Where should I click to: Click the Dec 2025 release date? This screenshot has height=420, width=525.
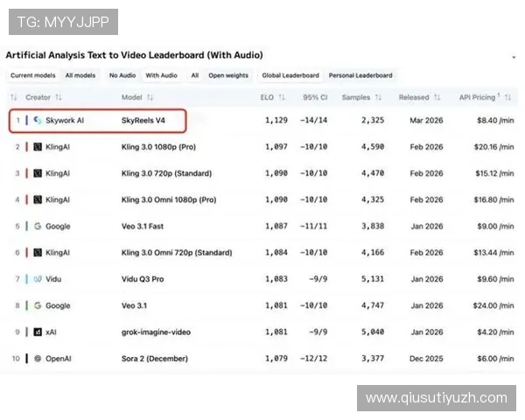click(x=426, y=359)
